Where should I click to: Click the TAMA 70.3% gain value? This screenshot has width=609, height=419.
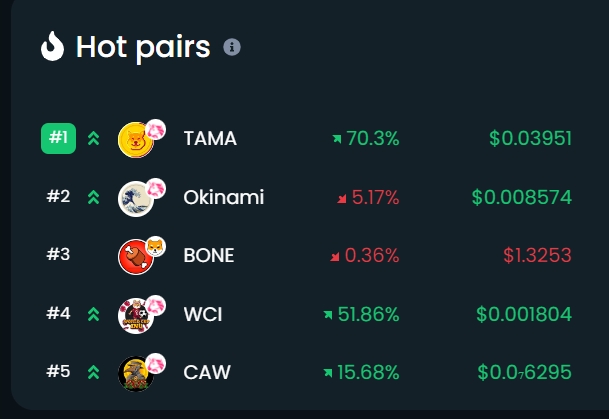click(x=365, y=138)
